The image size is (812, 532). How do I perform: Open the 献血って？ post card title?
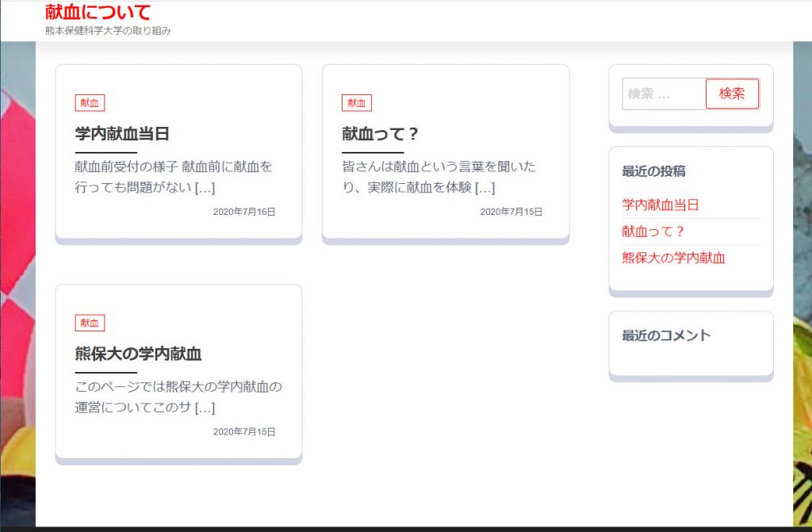click(381, 133)
